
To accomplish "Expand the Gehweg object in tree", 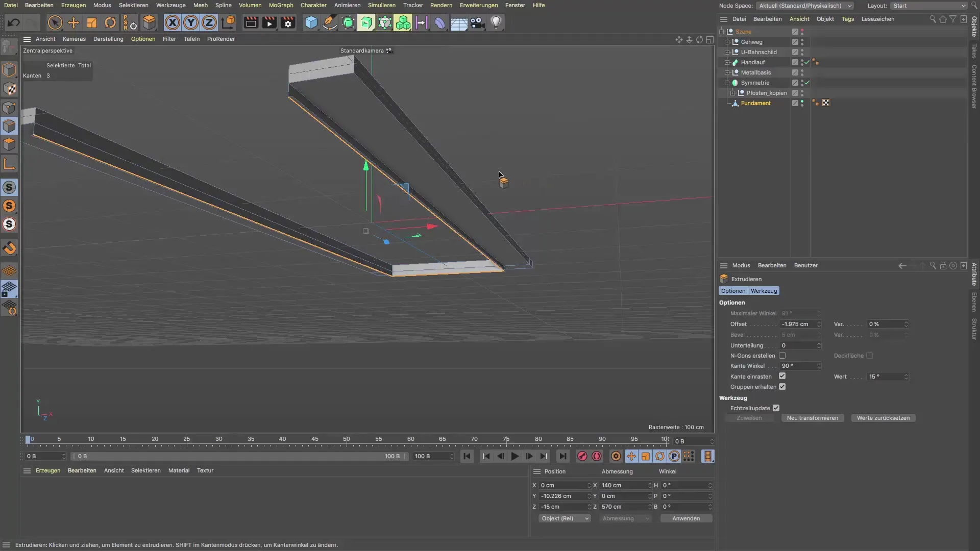I will click(x=727, y=42).
